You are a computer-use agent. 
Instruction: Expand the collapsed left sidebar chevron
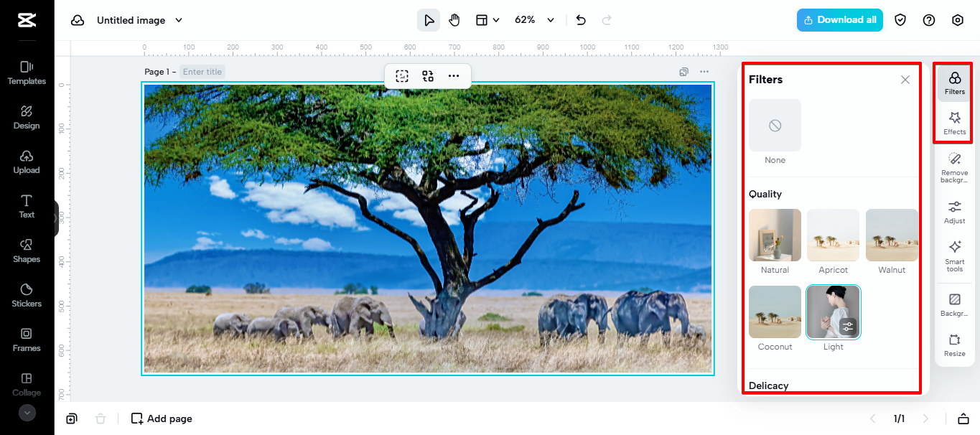pos(27,413)
